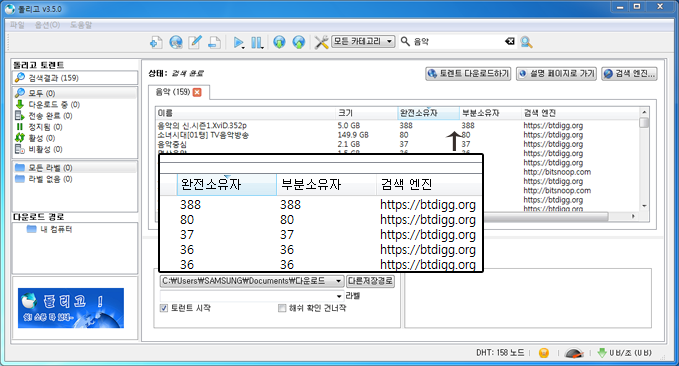Click the remove torrent minus icon
Viewport: 679px width, 366px height.
(x=214, y=42)
